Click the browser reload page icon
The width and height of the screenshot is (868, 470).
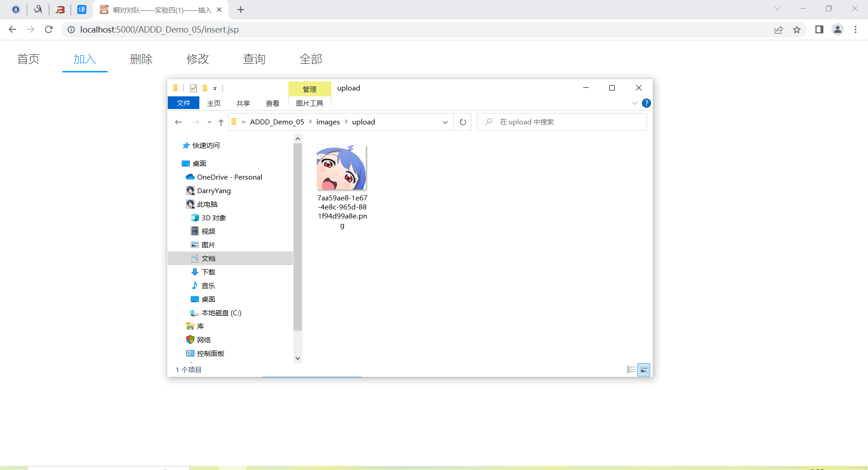click(x=49, y=29)
